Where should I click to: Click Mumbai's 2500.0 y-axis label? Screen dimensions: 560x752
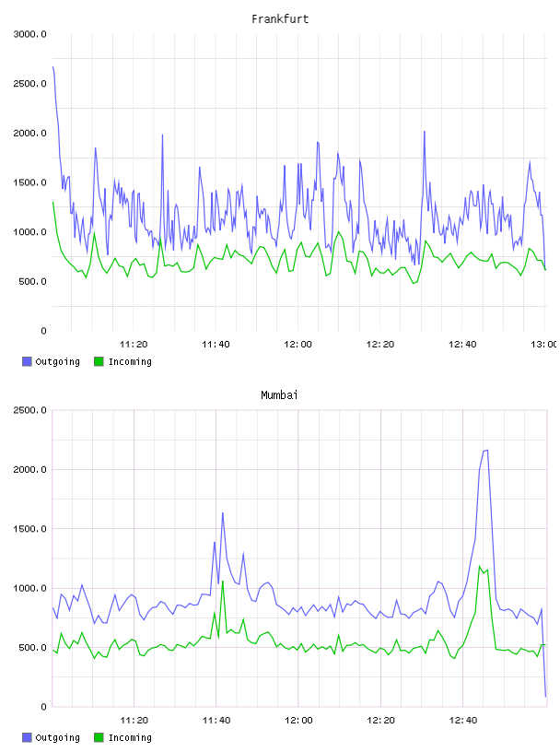(29, 410)
